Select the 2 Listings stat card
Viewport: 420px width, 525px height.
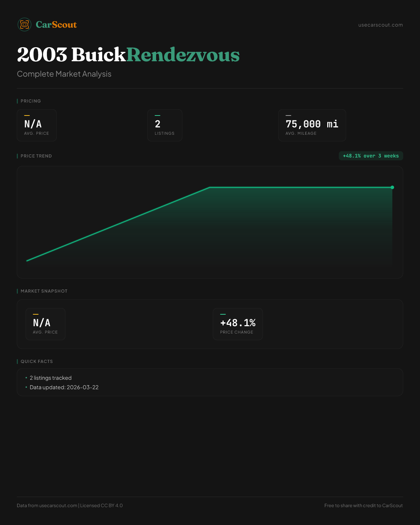[x=164, y=125]
